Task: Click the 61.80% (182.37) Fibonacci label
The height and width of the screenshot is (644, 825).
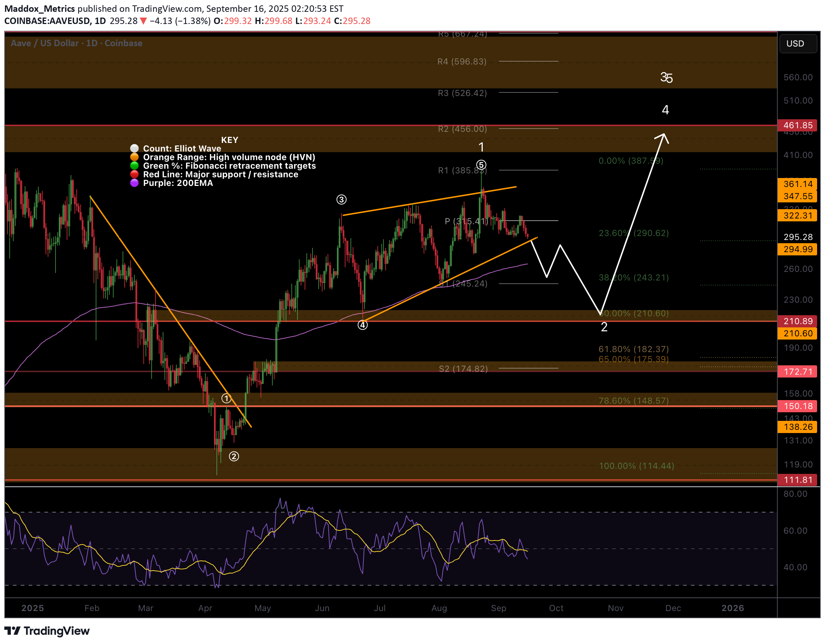Action: point(634,349)
